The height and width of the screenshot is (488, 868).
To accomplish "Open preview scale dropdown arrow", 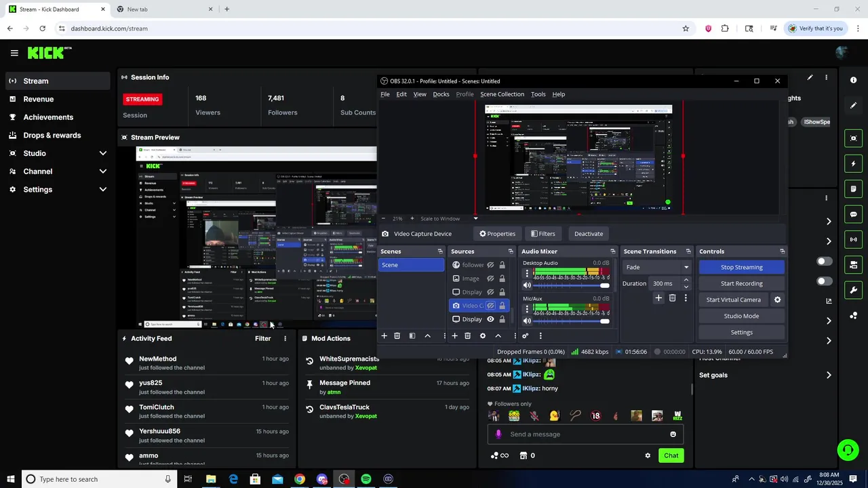I will click(475, 218).
